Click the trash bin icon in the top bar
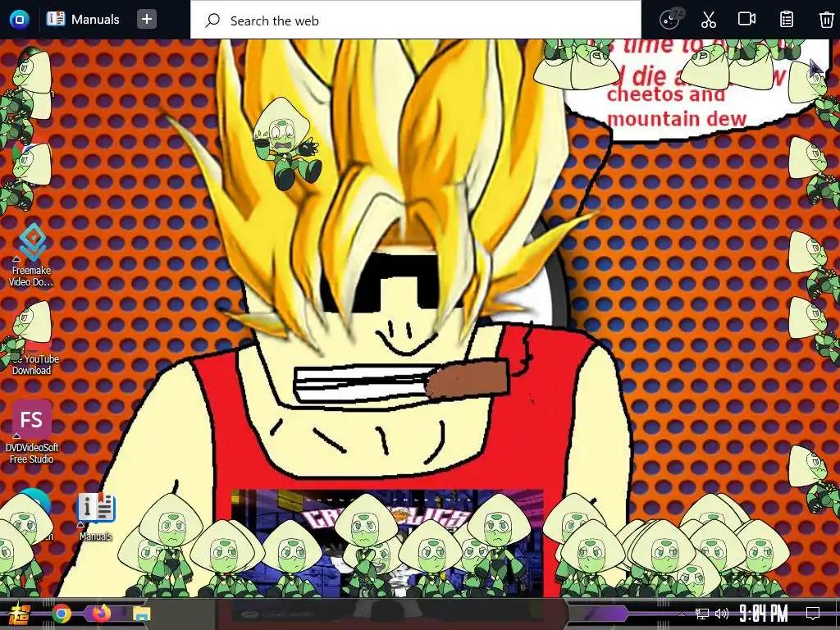The image size is (840, 630). click(x=827, y=20)
